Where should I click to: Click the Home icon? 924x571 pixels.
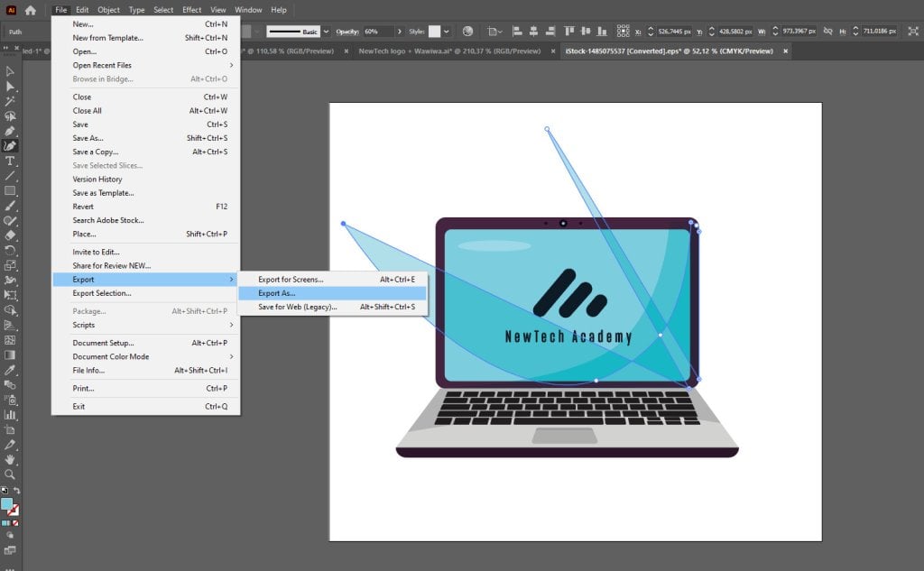[x=30, y=10]
